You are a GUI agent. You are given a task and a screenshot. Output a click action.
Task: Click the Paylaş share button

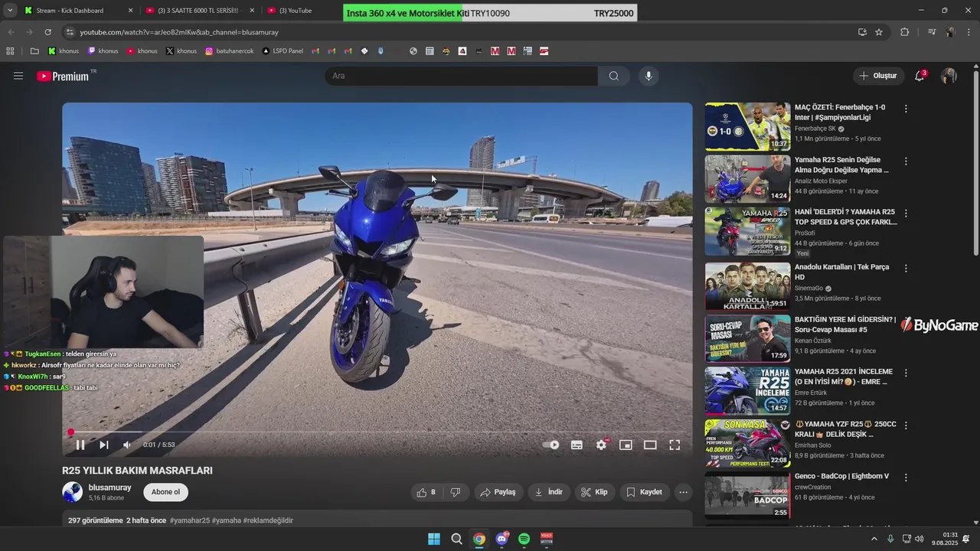(x=498, y=492)
